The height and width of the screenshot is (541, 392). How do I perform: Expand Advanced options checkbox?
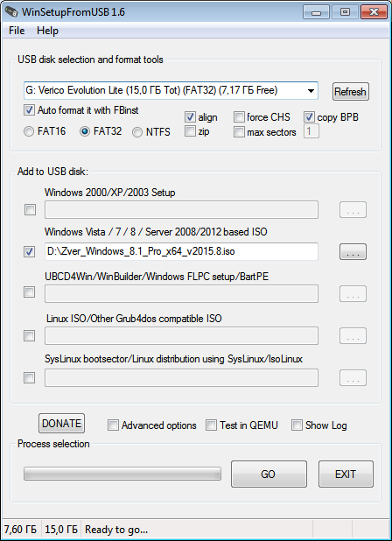[x=113, y=425]
